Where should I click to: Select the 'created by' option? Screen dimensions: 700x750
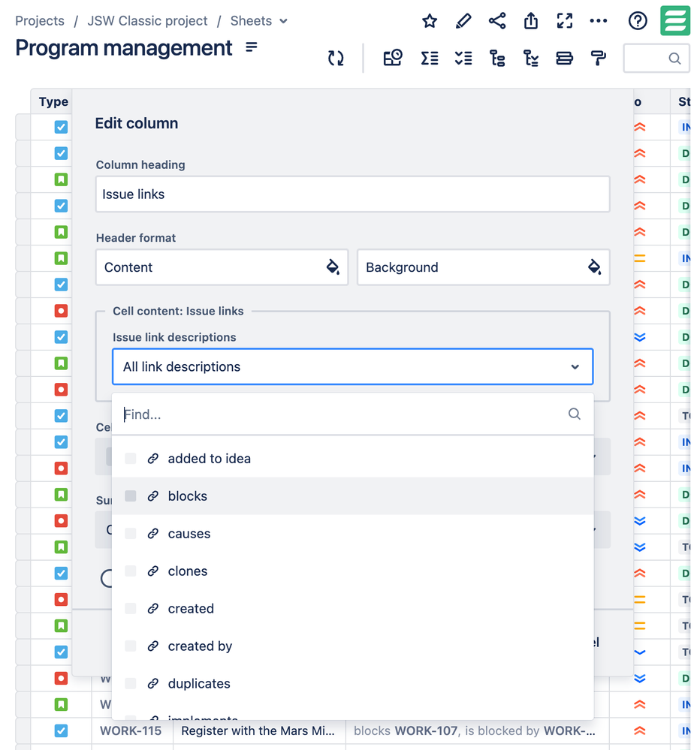click(x=353, y=646)
